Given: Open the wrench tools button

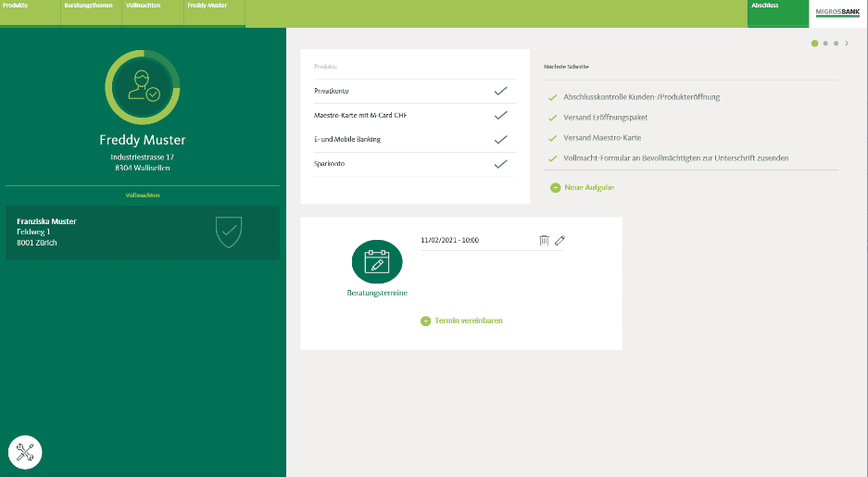Looking at the screenshot, I should point(25,452).
